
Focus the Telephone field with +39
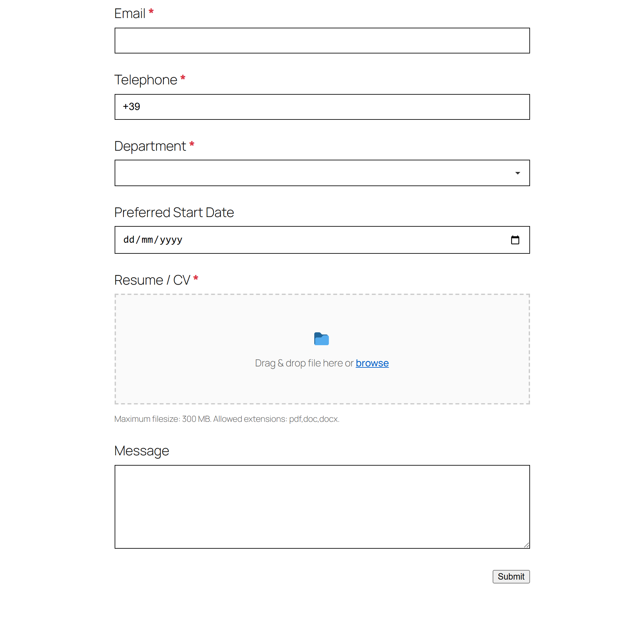(322, 107)
